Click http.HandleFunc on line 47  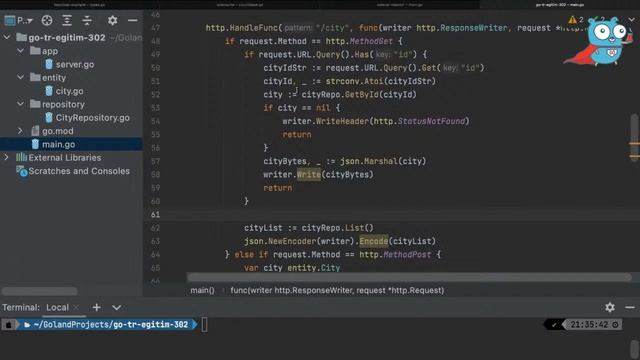tap(242, 28)
